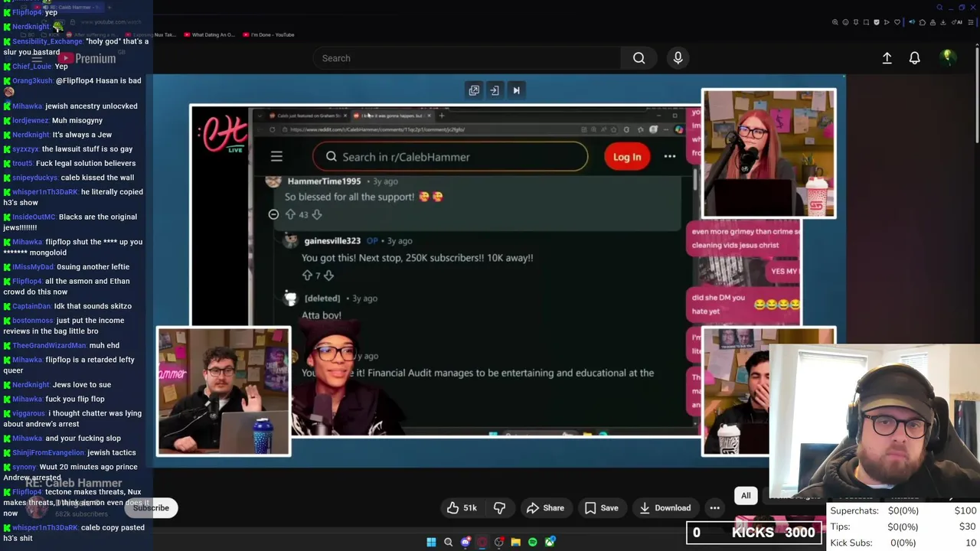Click the YouTube Premium logo

point(87,58)
